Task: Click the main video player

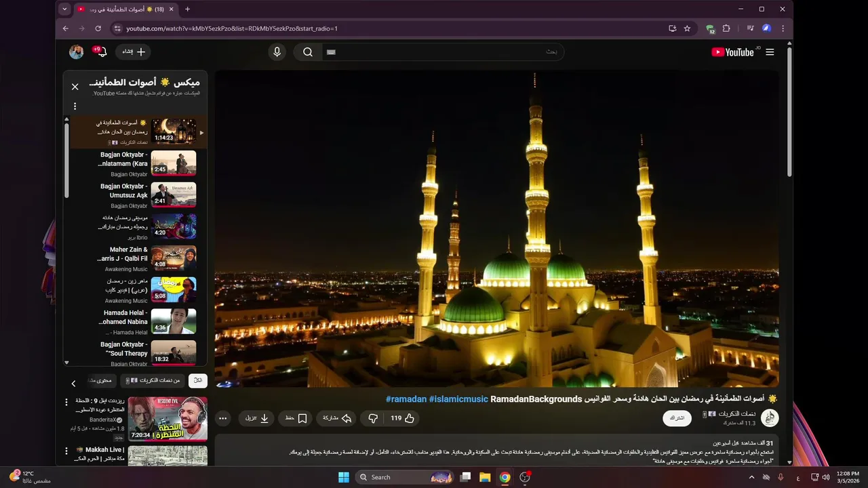Action: click(497, 228)
